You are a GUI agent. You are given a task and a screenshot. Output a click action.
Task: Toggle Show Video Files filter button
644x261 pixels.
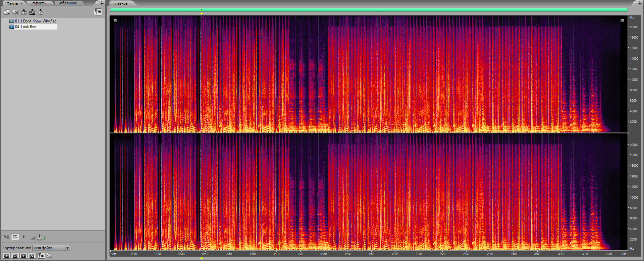23,256
